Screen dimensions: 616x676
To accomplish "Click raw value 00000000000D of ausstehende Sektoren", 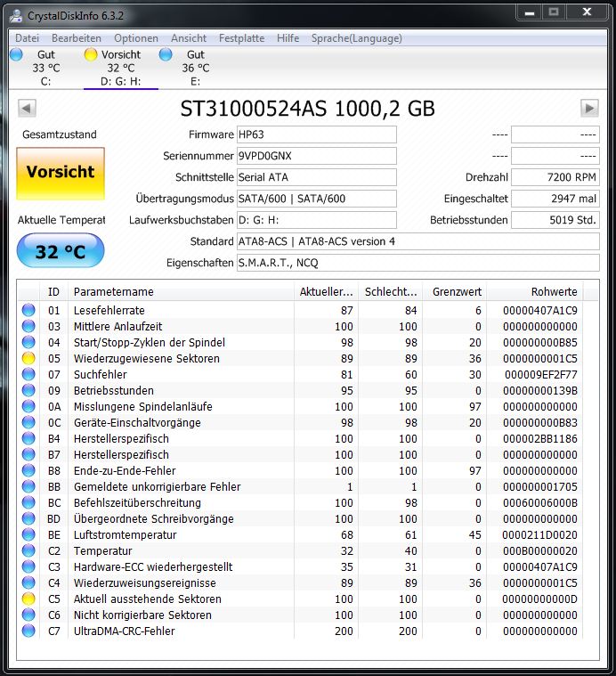I will tap(539, 599).
